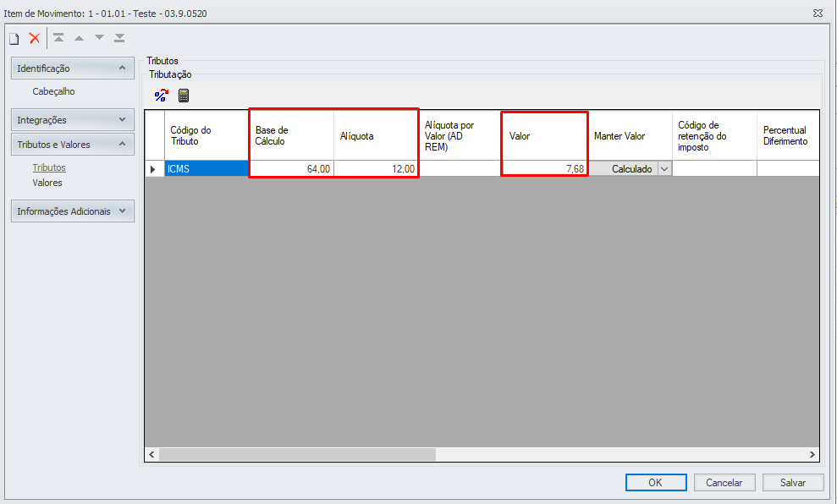Click the Percentual Diferimento cell in ICMS row
The width and height of the screenshot is (837, 504).
(788, 169)
